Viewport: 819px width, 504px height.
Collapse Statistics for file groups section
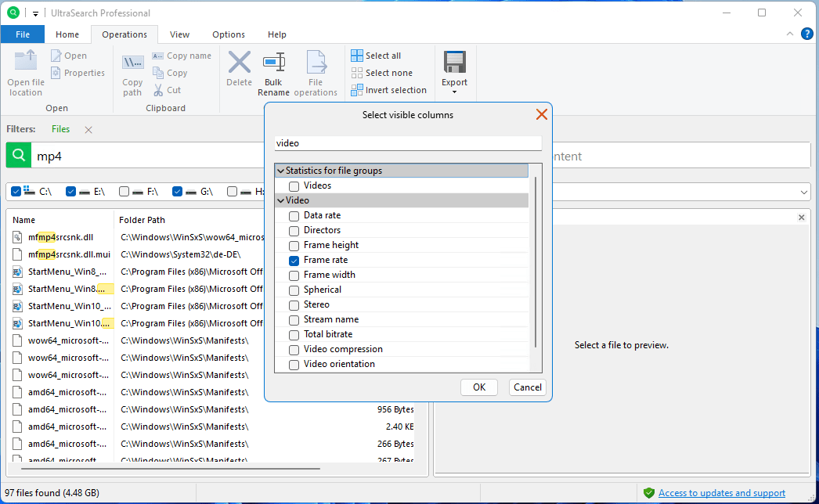click(x=280, y=171)
